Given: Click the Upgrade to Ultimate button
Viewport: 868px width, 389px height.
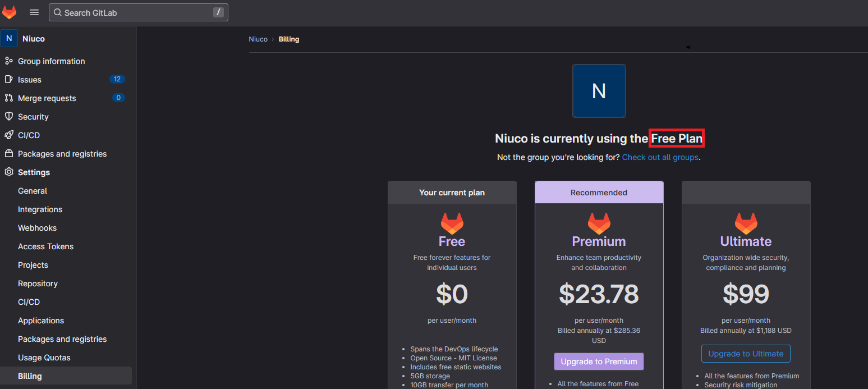Looking at the screenshot, I should point(746,354).
